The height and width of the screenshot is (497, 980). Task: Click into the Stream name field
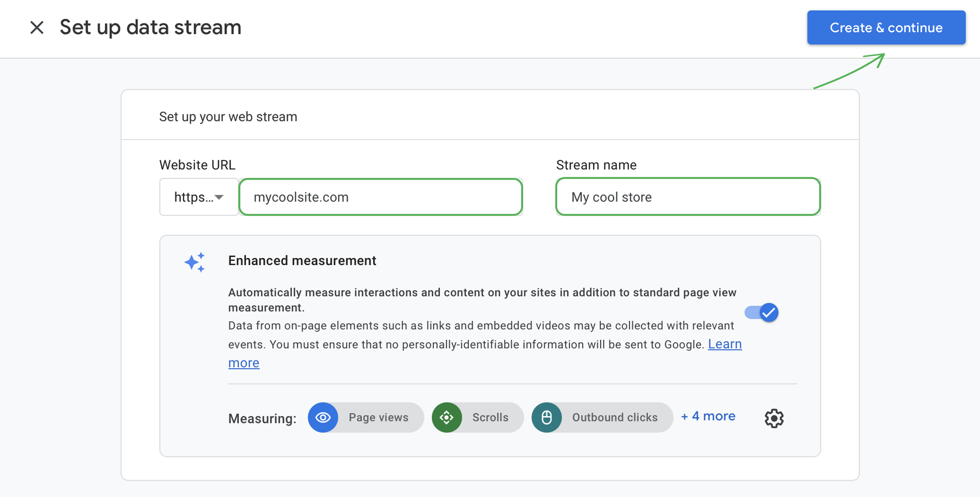click(x=688, y=197)
